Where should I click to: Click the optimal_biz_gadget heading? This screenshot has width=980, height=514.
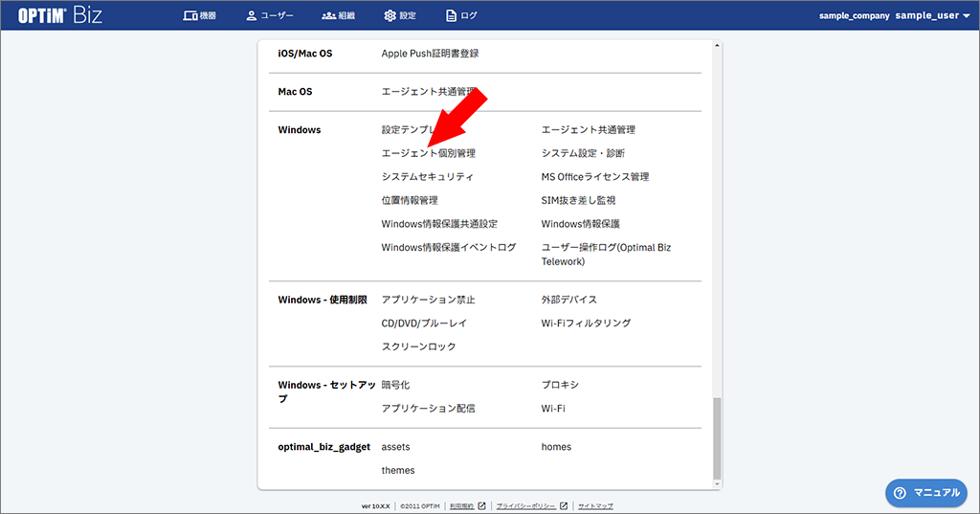(324, 447)
